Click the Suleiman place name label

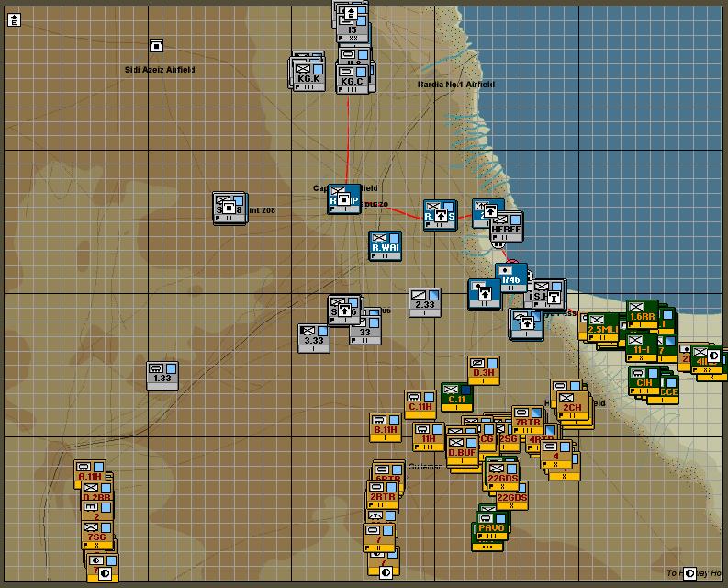click(425, 466)
